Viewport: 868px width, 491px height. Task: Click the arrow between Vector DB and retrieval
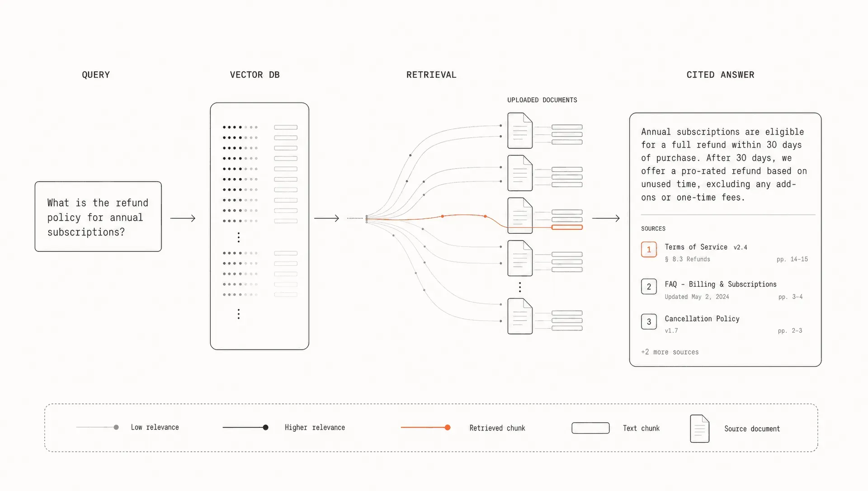pyautogui.click(x=326, y=218)
